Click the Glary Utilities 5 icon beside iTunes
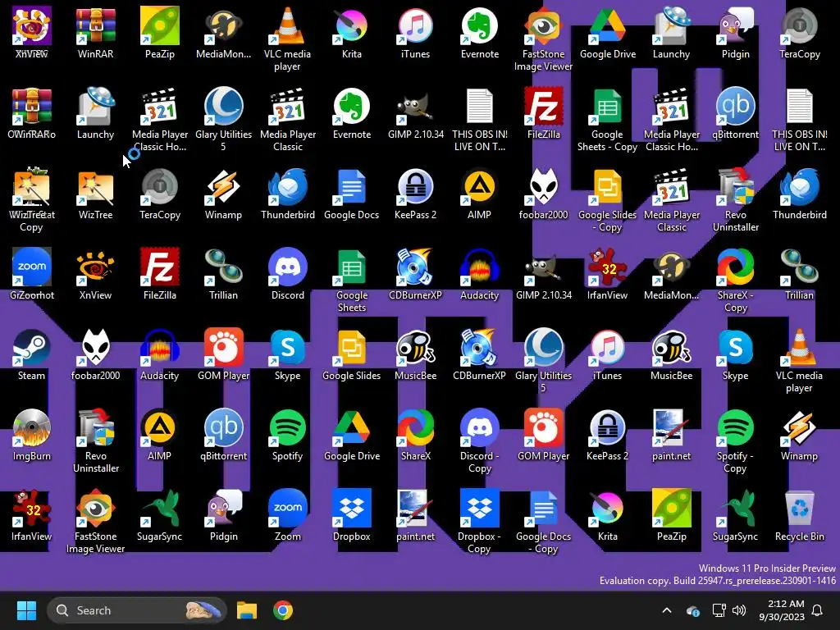The height and width of the screenshot is (630, 840). pyautogui.click(x=543, y=361)
